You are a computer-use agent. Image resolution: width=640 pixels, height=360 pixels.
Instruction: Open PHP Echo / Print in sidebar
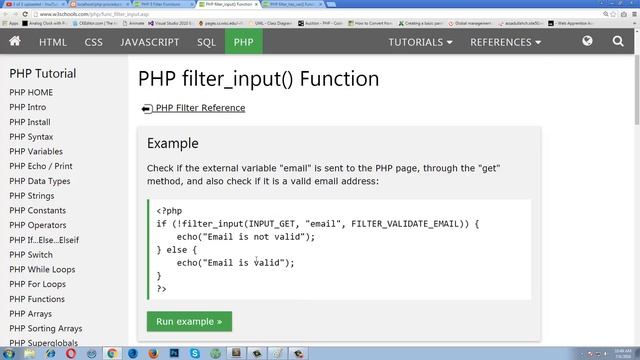pyautogui.click(x=41, y=166)
